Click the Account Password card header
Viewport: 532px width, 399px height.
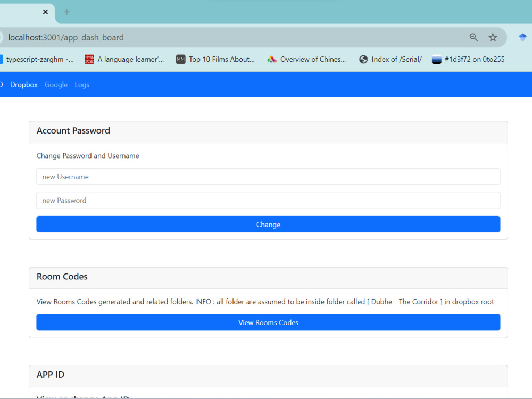(x=268, y=131)
